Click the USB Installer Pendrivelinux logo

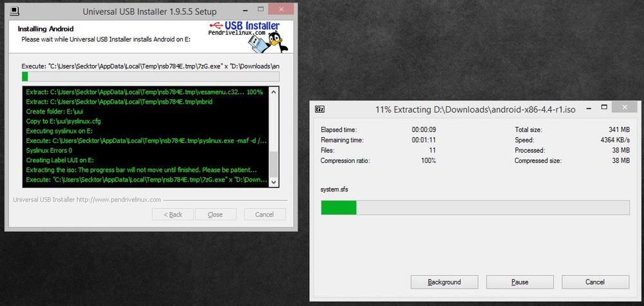[243, 29]
